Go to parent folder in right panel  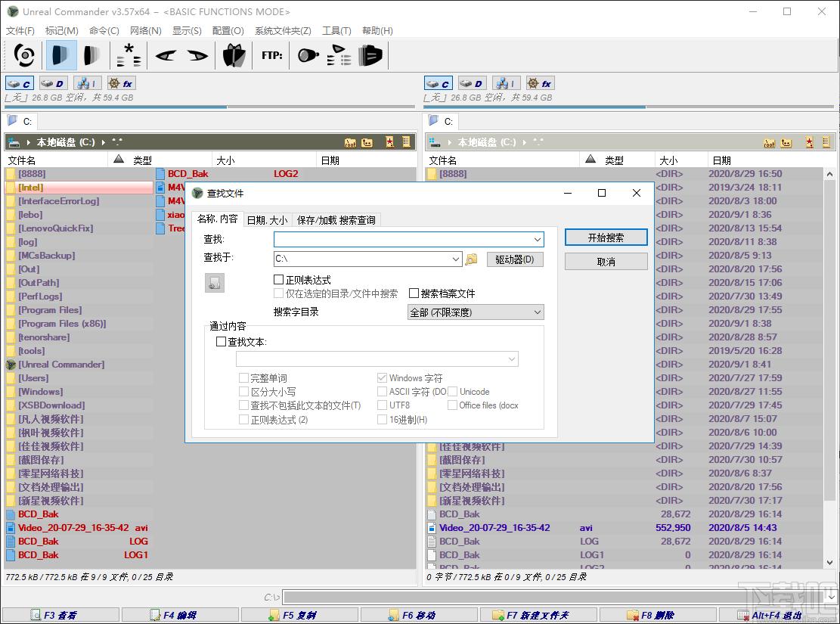point(786,143)
